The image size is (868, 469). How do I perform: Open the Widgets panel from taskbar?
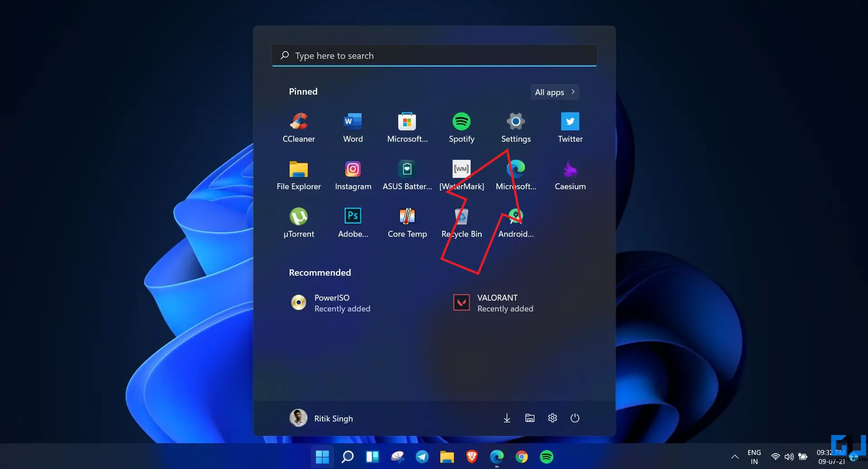click(x=372, y=457)
